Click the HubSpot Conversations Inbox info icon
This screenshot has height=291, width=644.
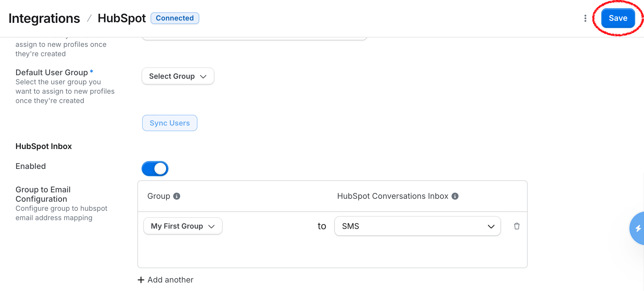pyautogui.click(x=455, y=196)
